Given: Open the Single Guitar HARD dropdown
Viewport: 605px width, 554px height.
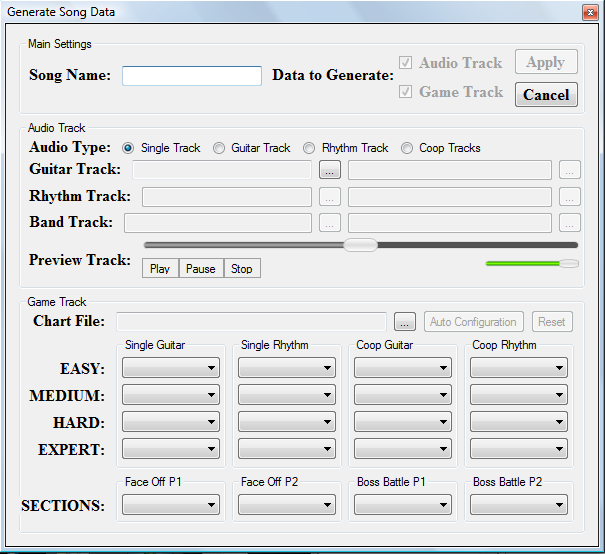Looking at the screenshot, I should tap(171, 422).
